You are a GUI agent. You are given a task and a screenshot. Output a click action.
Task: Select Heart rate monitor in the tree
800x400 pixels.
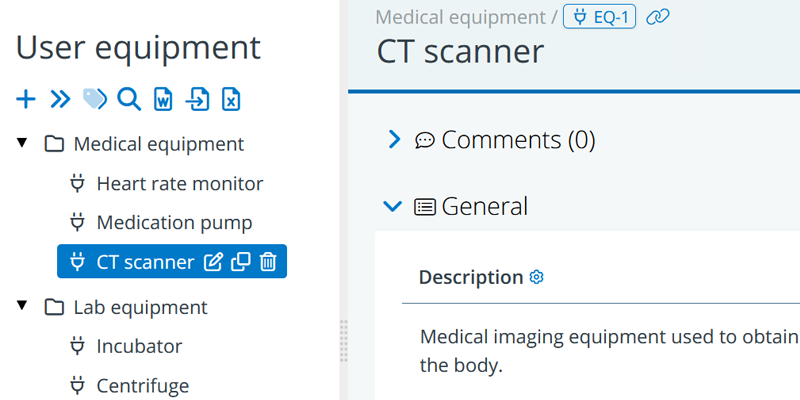tap(179, 184)
